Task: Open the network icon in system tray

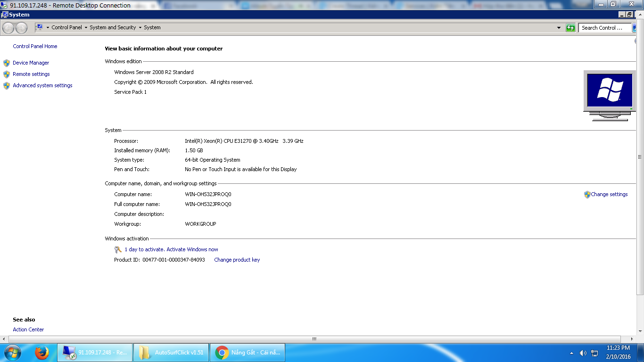Action: tap(594, 353)
